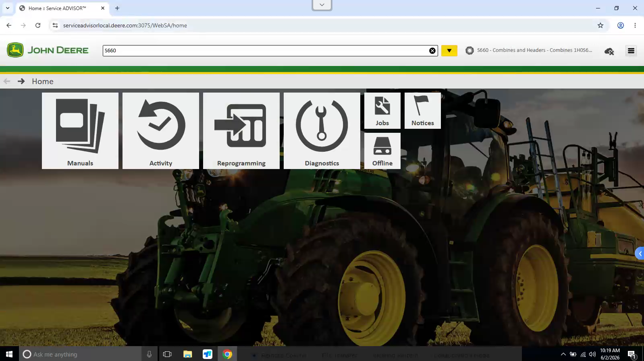This screenshot has height=361, width=644.
Task: Open the volume tray icon
Action: (x=592, y=354)
